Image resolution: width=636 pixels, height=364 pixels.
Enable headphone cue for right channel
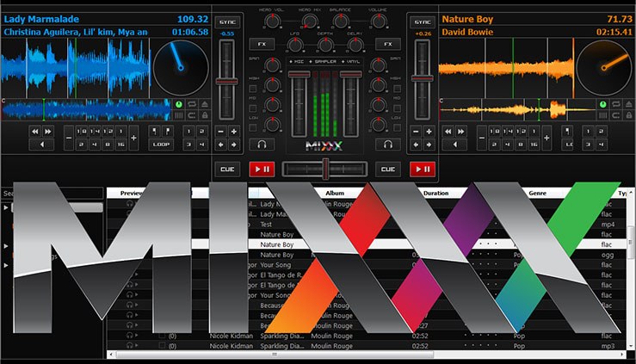388,145
